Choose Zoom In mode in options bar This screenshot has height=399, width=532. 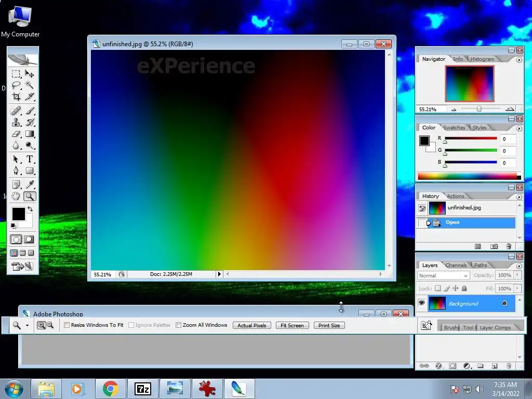coord(41,325)
